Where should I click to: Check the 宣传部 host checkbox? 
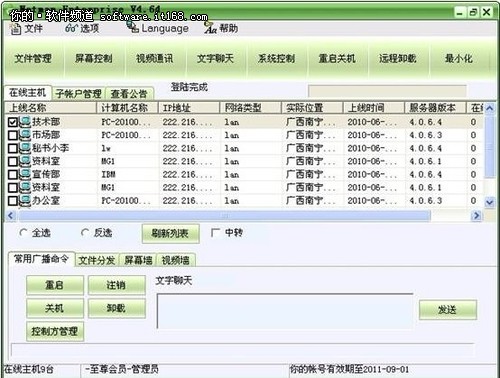pyautogui.click(x=13, y=175)
